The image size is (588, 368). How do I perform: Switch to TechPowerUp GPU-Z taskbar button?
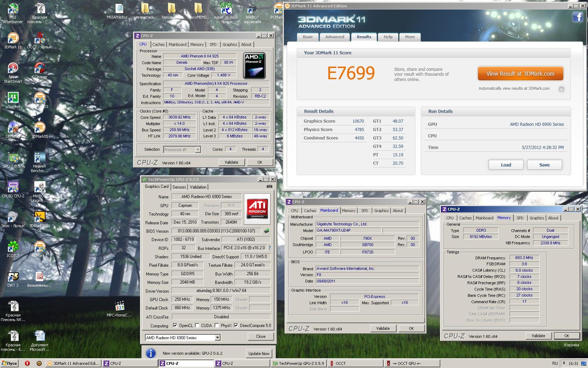[x=299, y=363]
